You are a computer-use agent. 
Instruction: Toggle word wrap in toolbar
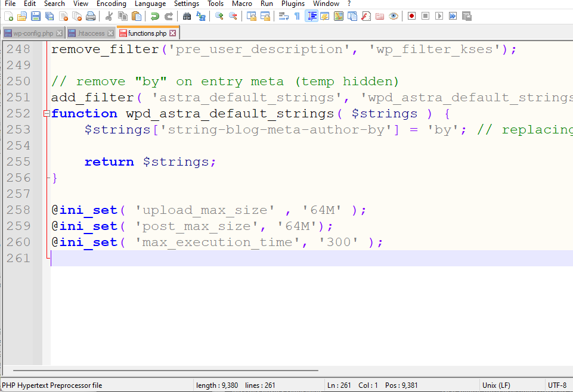(x=284, y=16)
